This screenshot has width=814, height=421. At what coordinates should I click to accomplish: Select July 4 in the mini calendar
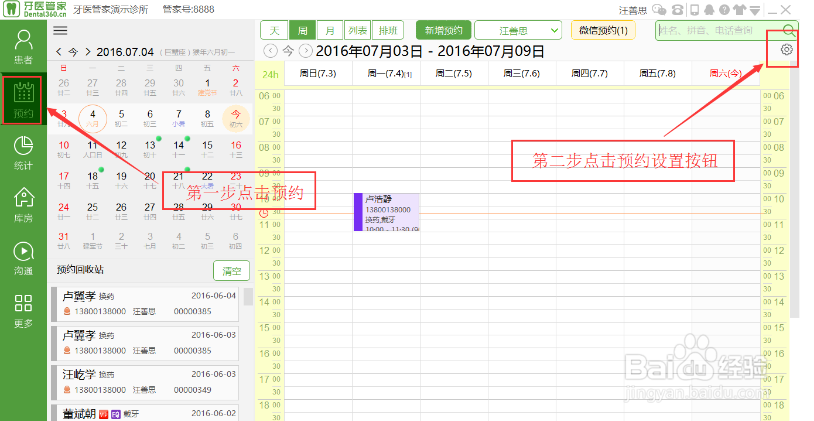pyautogui.click(x=92, y=118)
